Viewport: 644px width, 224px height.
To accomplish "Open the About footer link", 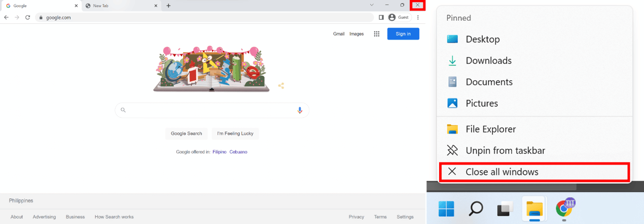I will coord(17,217).
